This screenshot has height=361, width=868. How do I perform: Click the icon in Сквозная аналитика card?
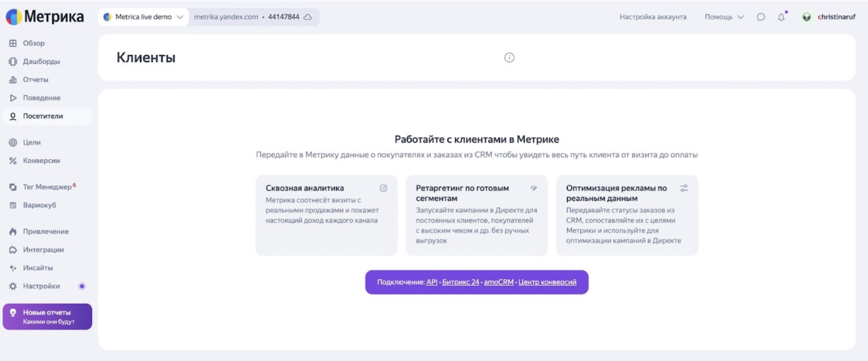(383, 188)
